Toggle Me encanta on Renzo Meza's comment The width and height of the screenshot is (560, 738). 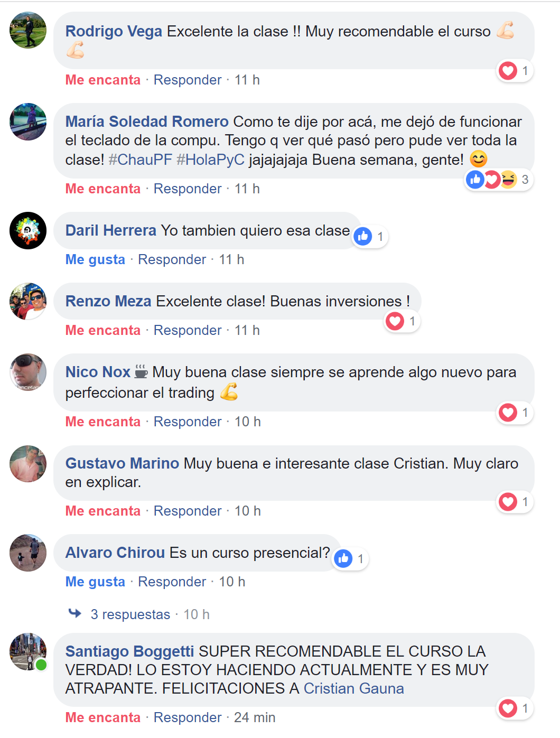pos(103,330)
